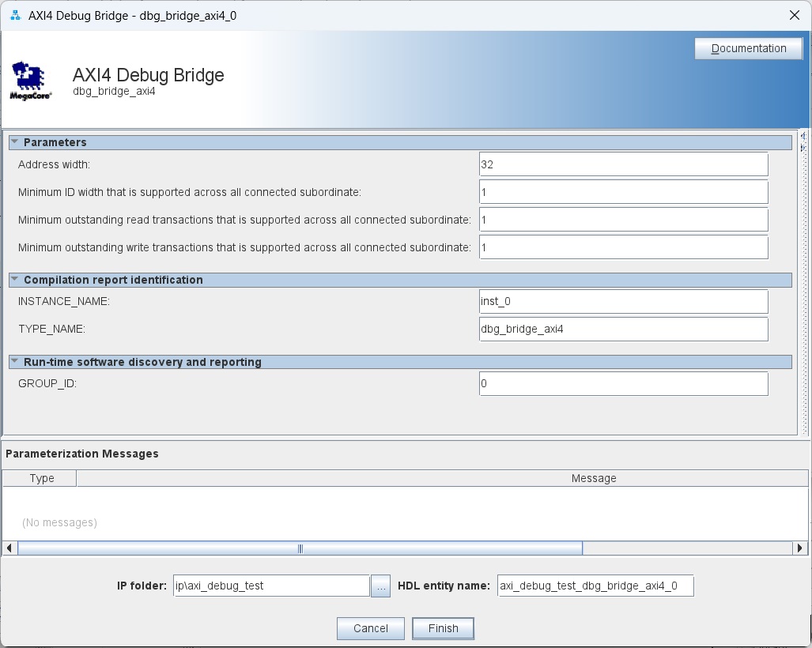Viewport: 812px width, 648px height.
Task: Collapse the Parameters section triangle
Action: point(14,141)
